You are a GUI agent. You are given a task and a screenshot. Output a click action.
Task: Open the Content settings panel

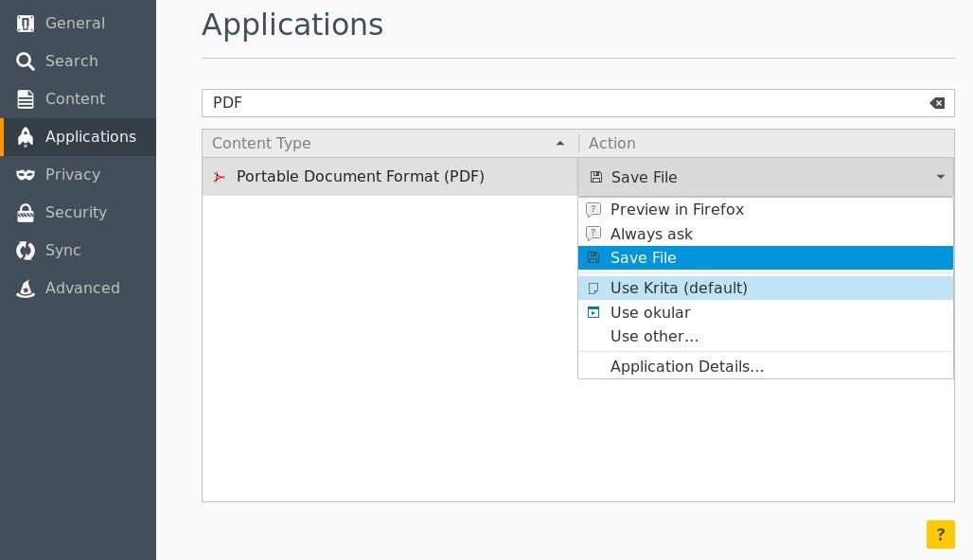point(26,98)
